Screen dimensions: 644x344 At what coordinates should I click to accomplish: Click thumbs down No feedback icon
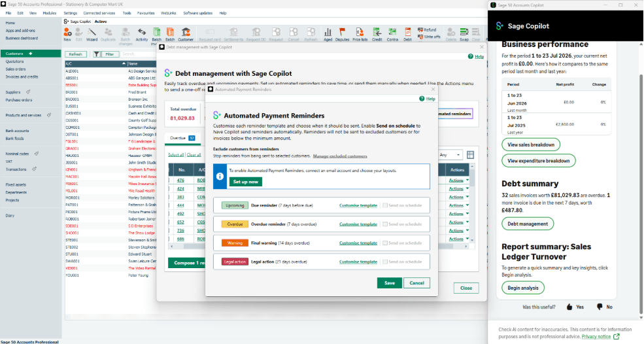click(600, 307)
